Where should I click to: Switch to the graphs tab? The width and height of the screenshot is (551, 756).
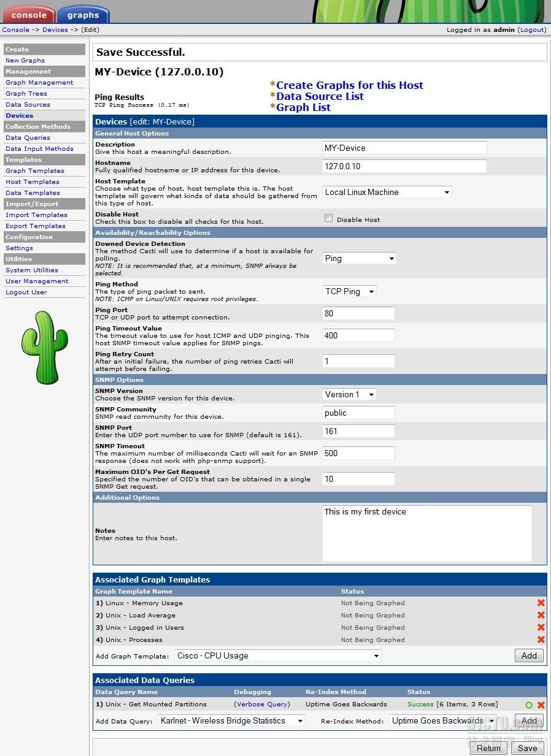coord(83,15)
